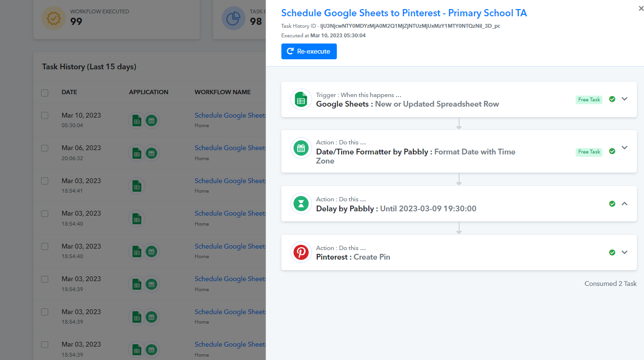
Task: Click green success check on Pinterest step
Action: tap(612, 252)
